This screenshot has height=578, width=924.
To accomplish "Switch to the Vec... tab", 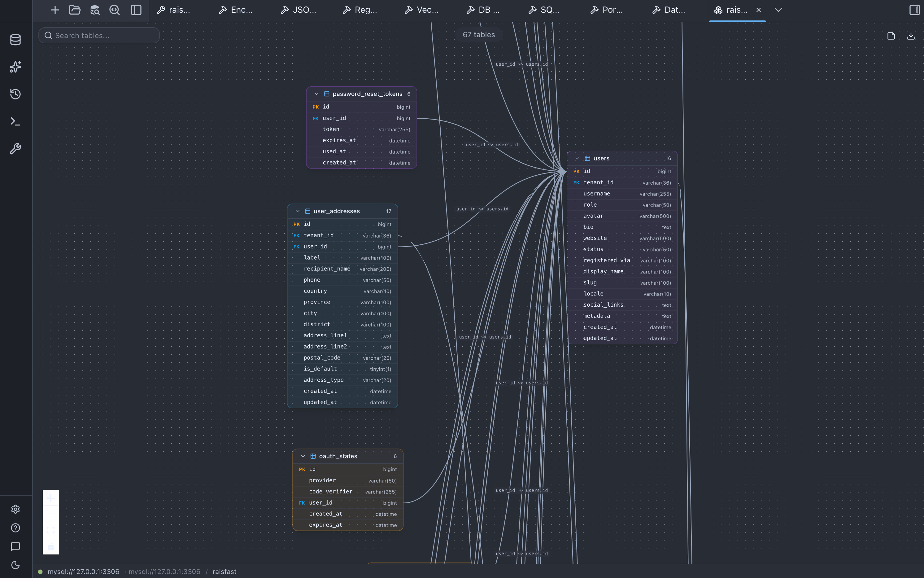I will (x=421, y=10).
